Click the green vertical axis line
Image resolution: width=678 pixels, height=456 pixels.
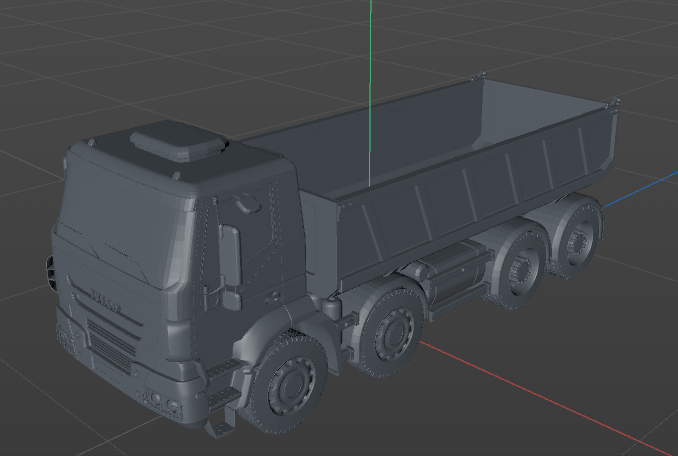coord(370,93)
